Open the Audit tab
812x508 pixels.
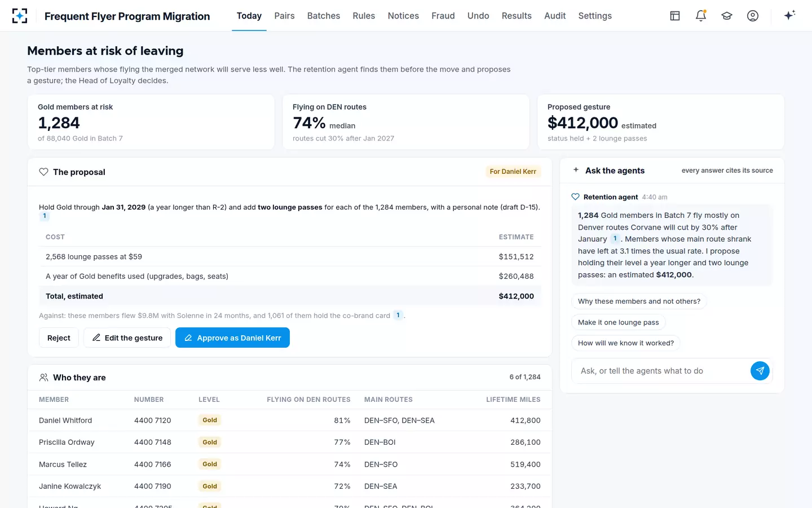click(555, 16)
